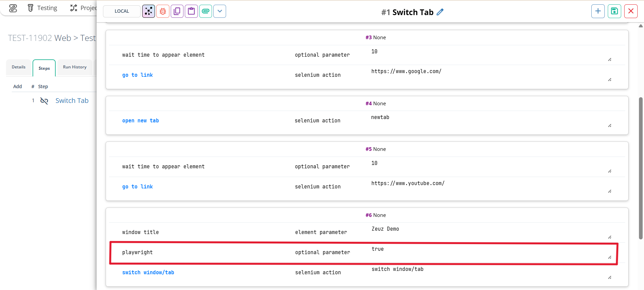Toggle the LOCAL button
This screenshot has width=644, height=290.
point(122,11)
